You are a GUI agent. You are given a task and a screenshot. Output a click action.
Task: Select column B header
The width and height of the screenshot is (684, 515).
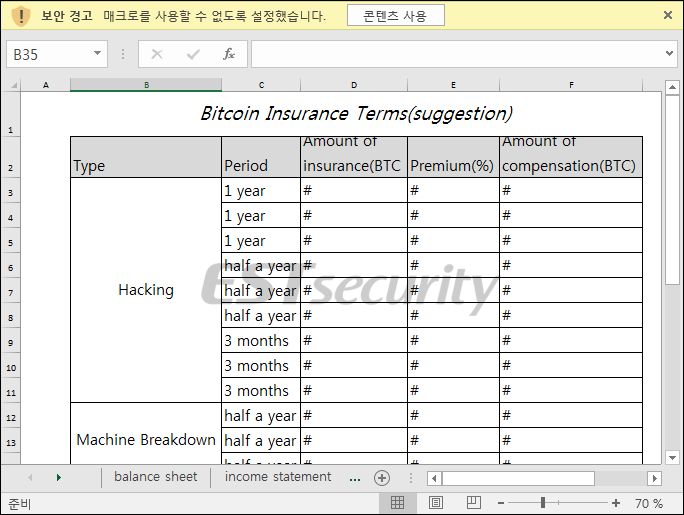click(x=146, y=85)
